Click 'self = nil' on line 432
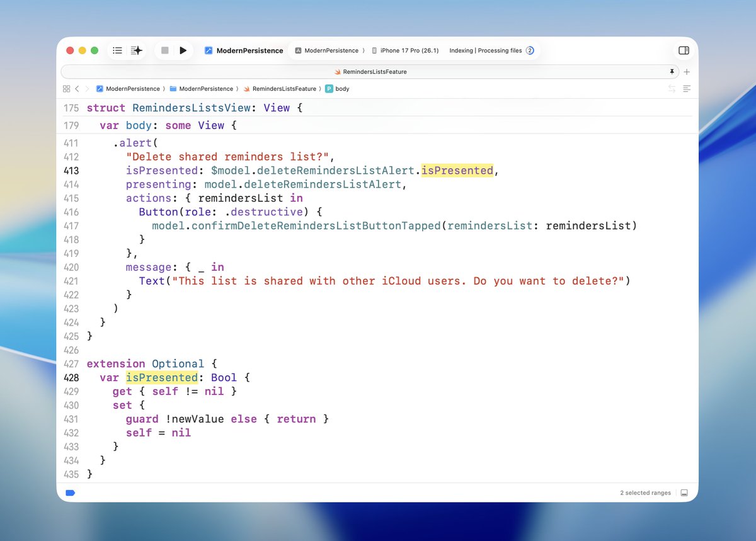The width and height of the screenshot is (756, 541). pyautogui.click(x=158, y=433)
